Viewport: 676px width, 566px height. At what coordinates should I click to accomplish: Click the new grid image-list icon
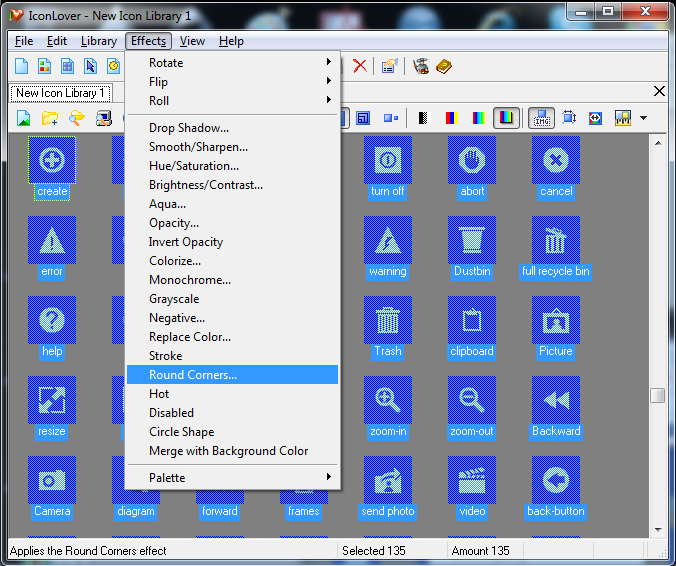68,66
